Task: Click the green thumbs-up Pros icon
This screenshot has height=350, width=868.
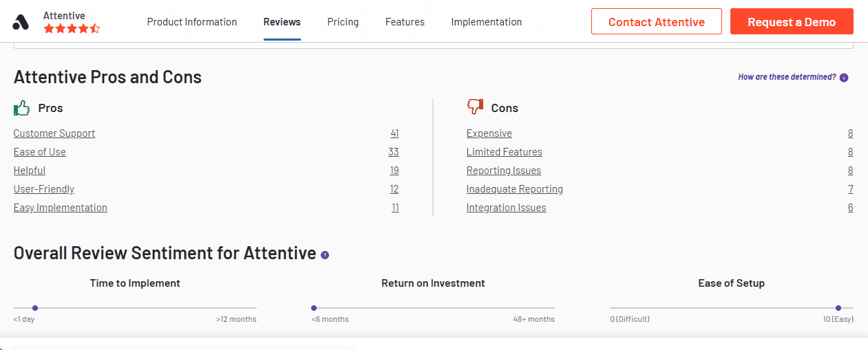Action: (x=22, y=108)
